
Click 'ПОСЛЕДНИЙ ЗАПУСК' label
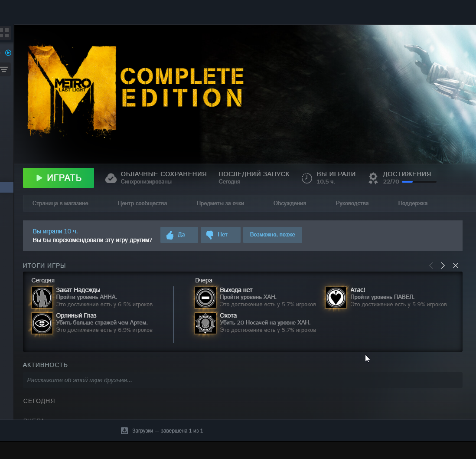click(254, 174)
